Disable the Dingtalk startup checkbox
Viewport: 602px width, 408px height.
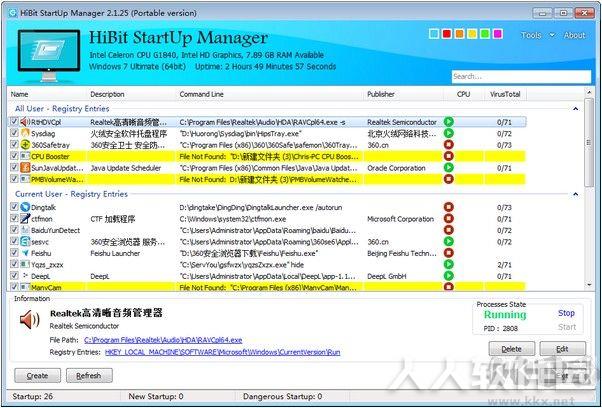14,207
